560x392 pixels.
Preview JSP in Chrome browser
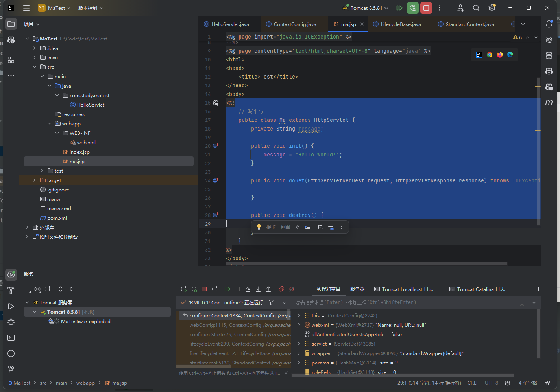click(x=490, y=55)
